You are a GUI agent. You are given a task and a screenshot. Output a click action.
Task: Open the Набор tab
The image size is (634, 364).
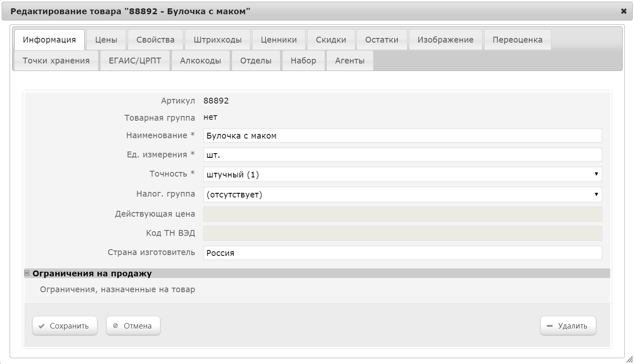coord(303,61)
